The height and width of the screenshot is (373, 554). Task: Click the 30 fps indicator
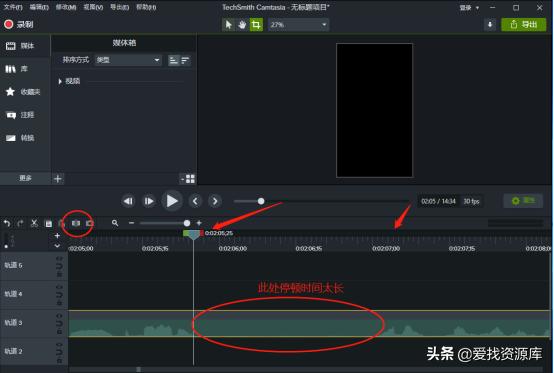pos(471,201)
